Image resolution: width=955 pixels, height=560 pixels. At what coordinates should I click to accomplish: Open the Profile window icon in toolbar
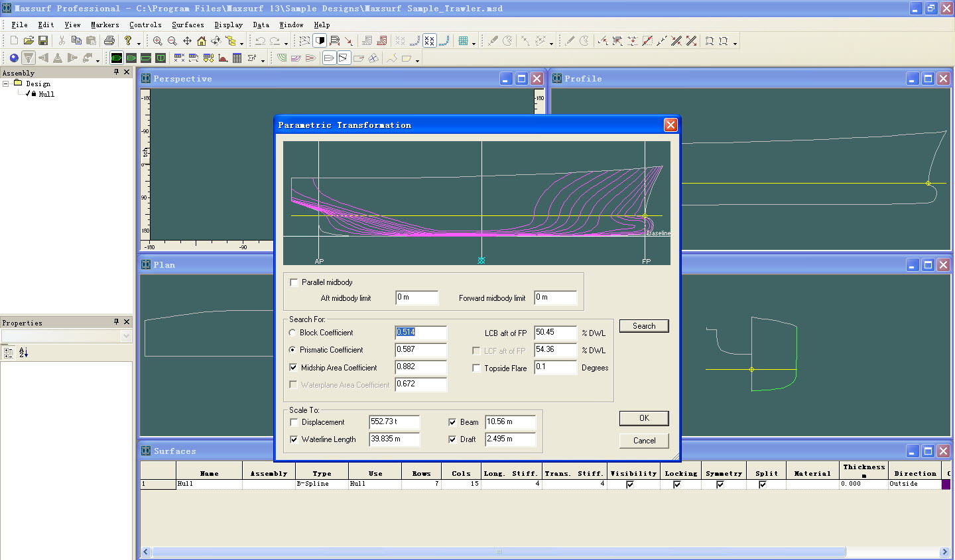click(146, 58)
